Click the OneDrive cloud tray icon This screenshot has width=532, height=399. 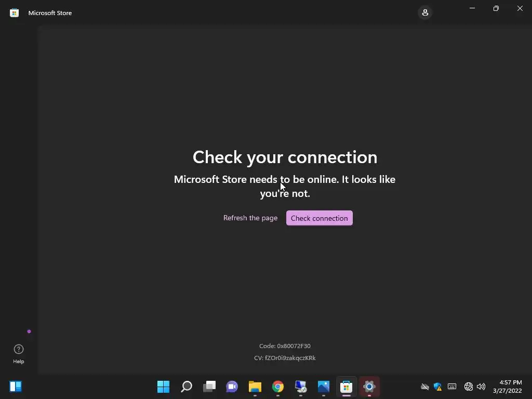[x=425, y=387]
